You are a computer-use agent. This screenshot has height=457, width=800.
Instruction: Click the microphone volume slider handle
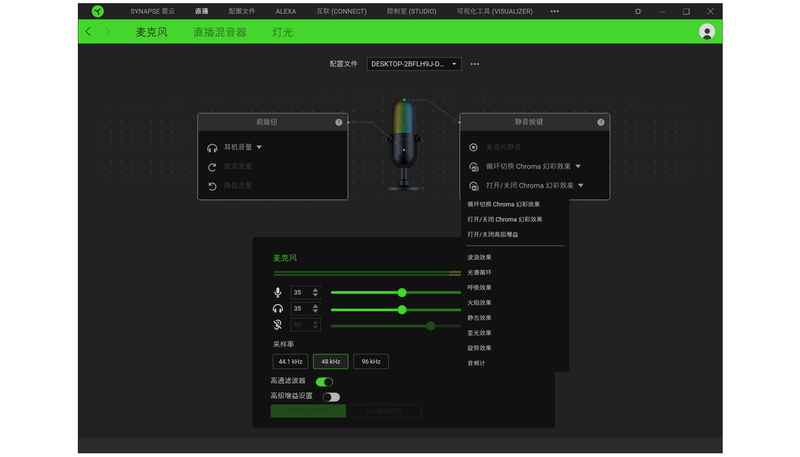pyautogui.click(x=402, y=293)
